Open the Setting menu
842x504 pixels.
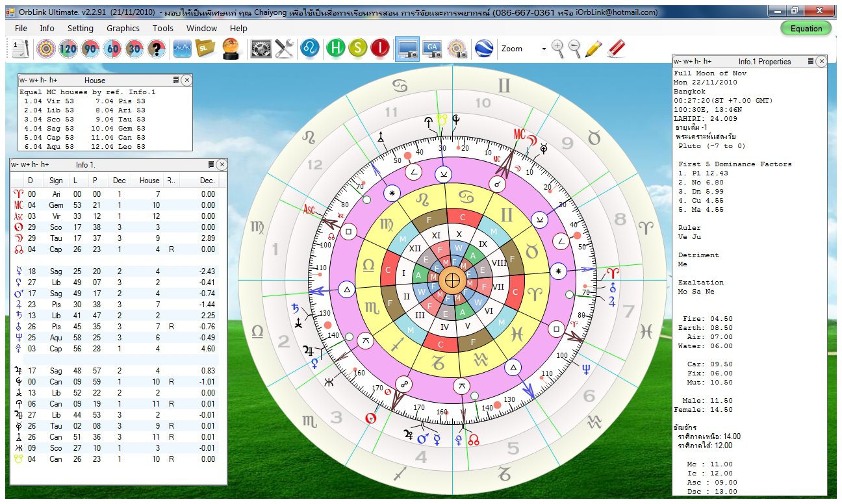[x=81, y=28]
